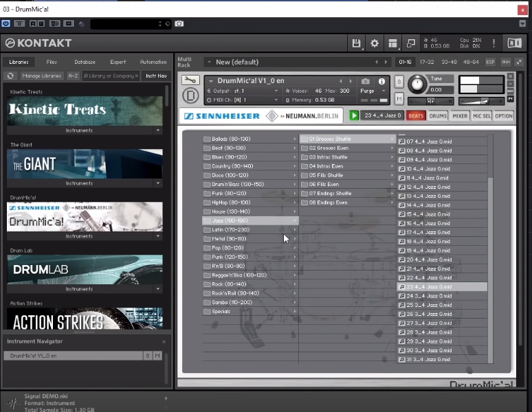Screen dimensions: 532x412
Task: Open the OPTION page
Action: coord(504,116)
